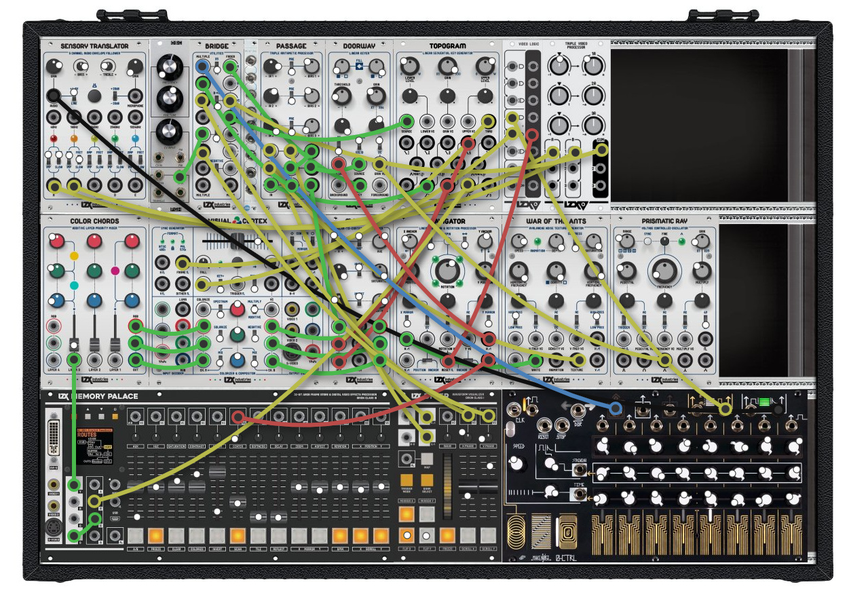Click the 1A knob on Triple Video Processor
The height and width of the screenshot is (597, 868).
592,65
